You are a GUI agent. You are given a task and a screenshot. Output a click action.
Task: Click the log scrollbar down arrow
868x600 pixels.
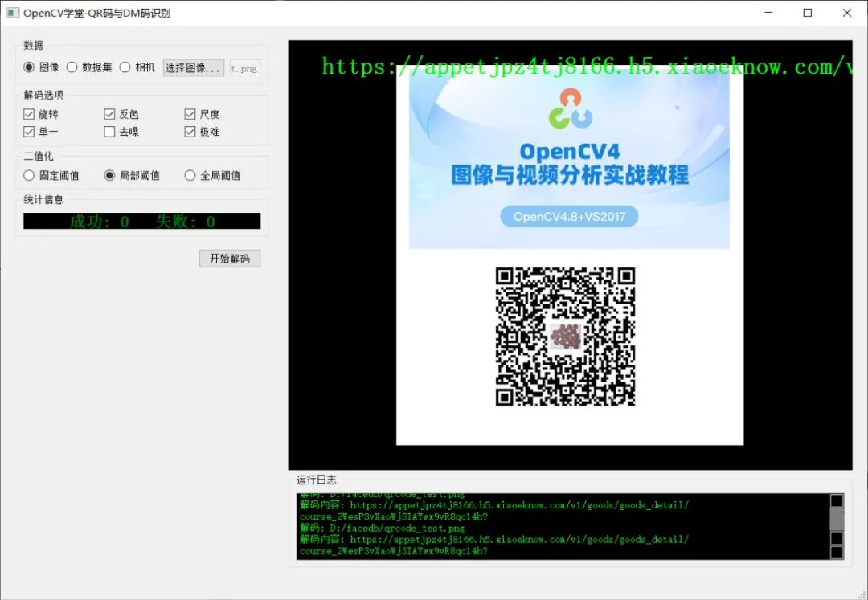[837, 552]
